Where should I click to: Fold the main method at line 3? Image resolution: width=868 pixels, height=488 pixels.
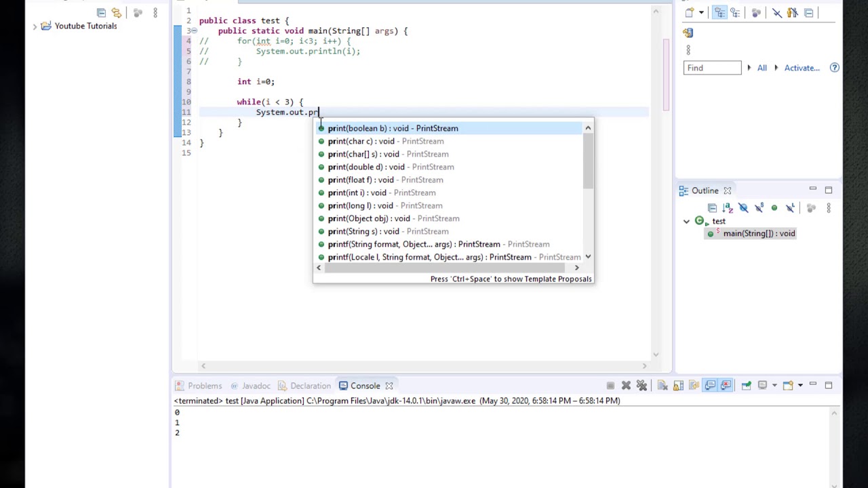click(193, 30)
